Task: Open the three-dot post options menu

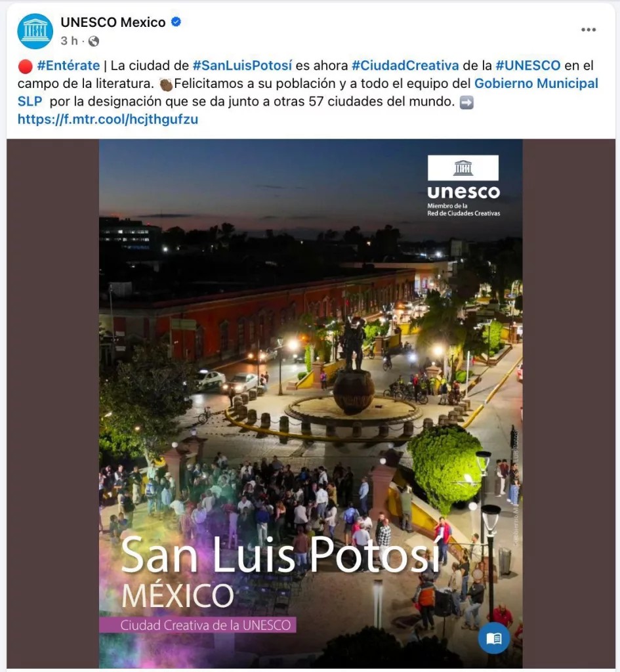Action: click(x=589, y=30)
